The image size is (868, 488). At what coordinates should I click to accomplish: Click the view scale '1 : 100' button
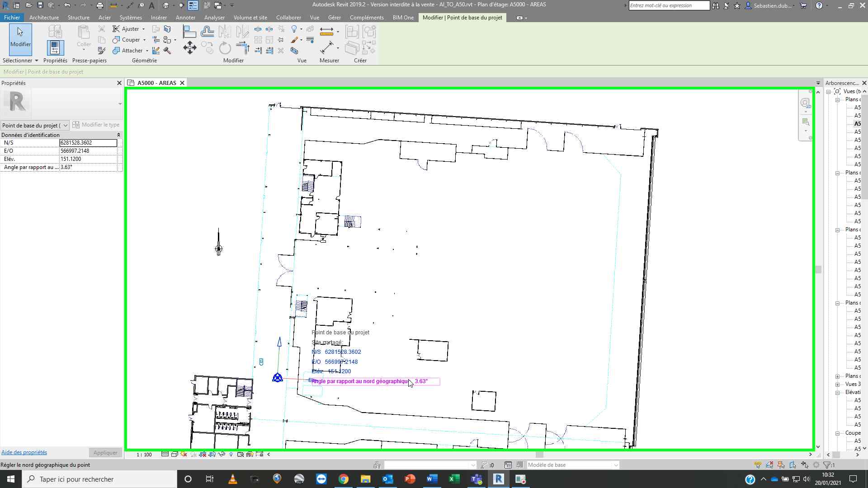[144, 455]
